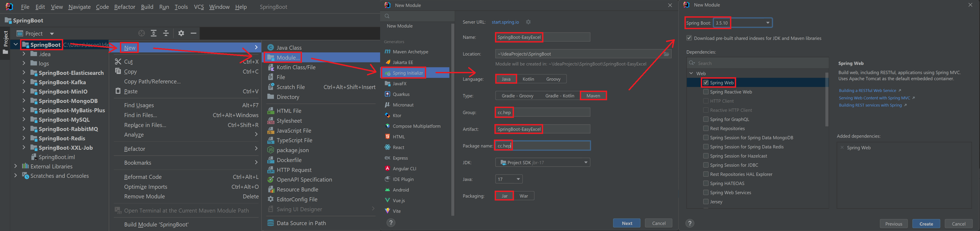Click the folder browse icon in Location field

666,54
